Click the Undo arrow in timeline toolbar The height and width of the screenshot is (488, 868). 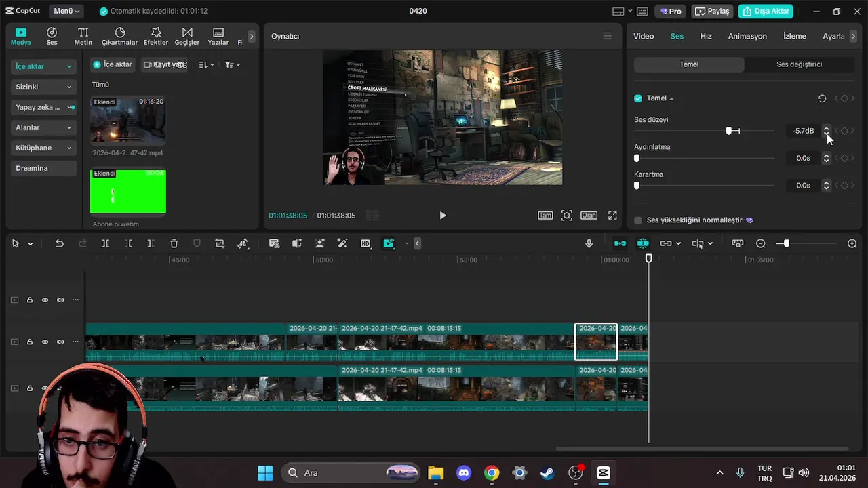click(x=60, y=243)
